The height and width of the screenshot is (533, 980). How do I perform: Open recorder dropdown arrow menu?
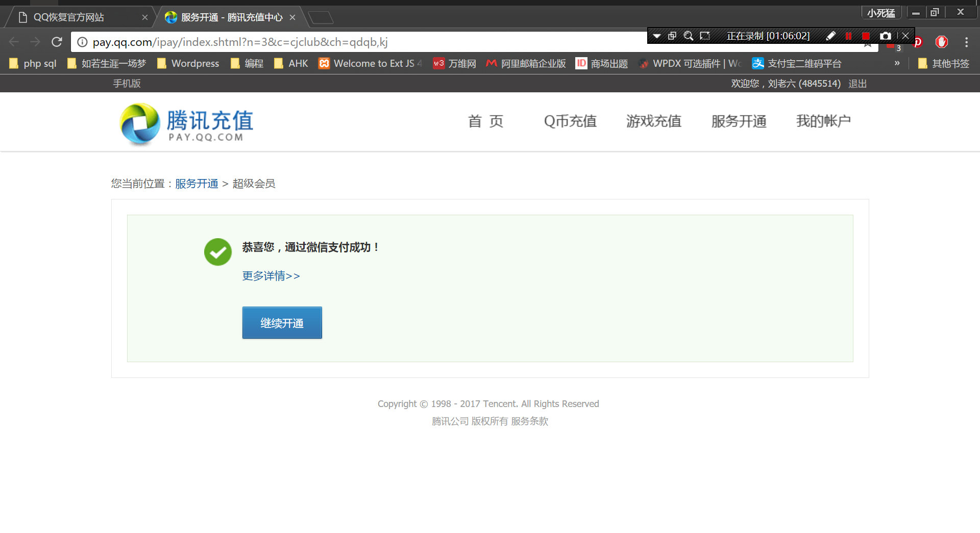pyautogui.click(x=657, y=36)
